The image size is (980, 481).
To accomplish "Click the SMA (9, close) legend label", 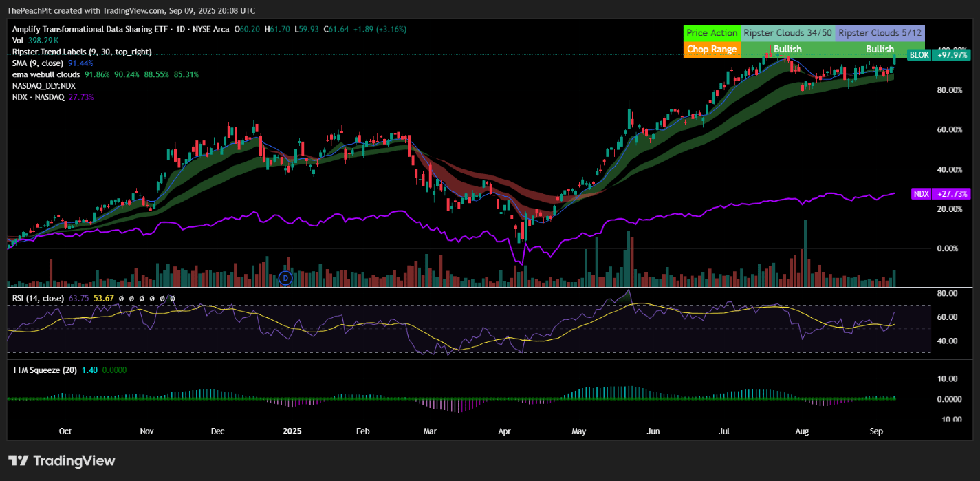I will pyautogui.click(x=39, y=63).
